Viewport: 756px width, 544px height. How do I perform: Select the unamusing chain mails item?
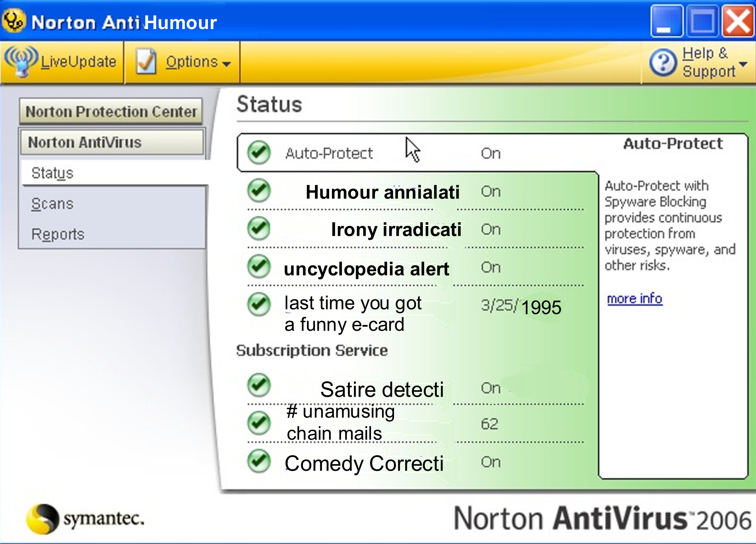[x=341, y=422]
